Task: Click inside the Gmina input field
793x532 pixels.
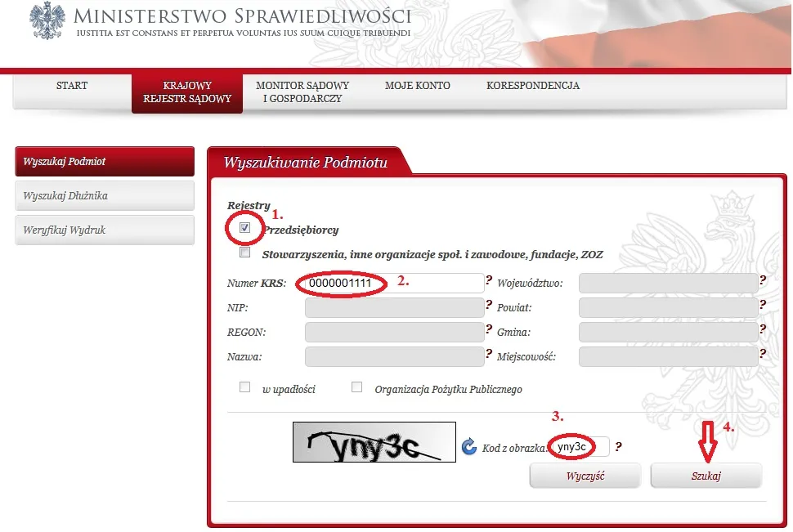Action: click(x=666, y=332)
